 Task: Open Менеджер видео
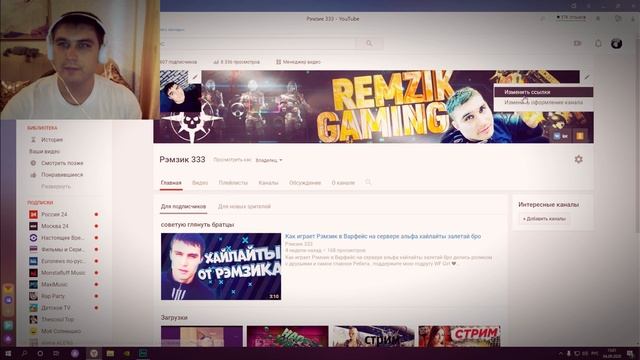click(298, 62)
